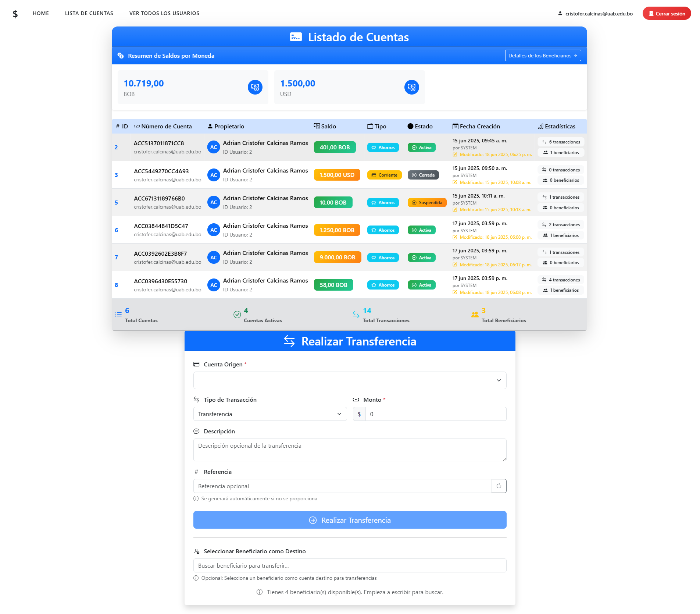Click the BOB balance currency icon
Image resolution: width=700 pixels, height=614 pixels.
pos(255,87)
